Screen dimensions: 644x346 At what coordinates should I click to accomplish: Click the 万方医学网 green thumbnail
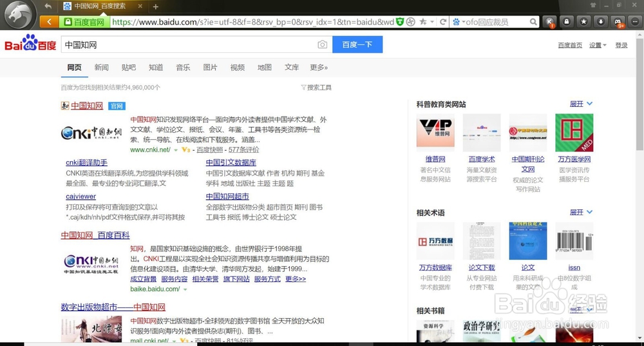point(574,133)
